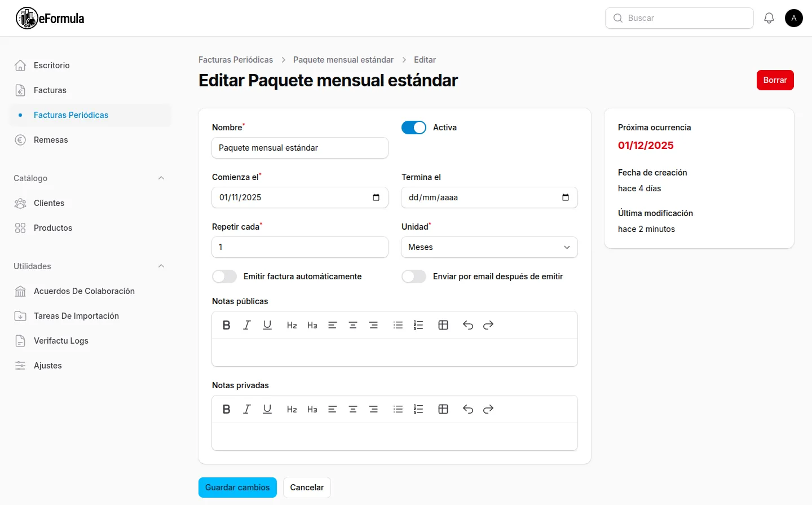
Task: Redo in Notas públicas editor
Action: click(488, 325)
